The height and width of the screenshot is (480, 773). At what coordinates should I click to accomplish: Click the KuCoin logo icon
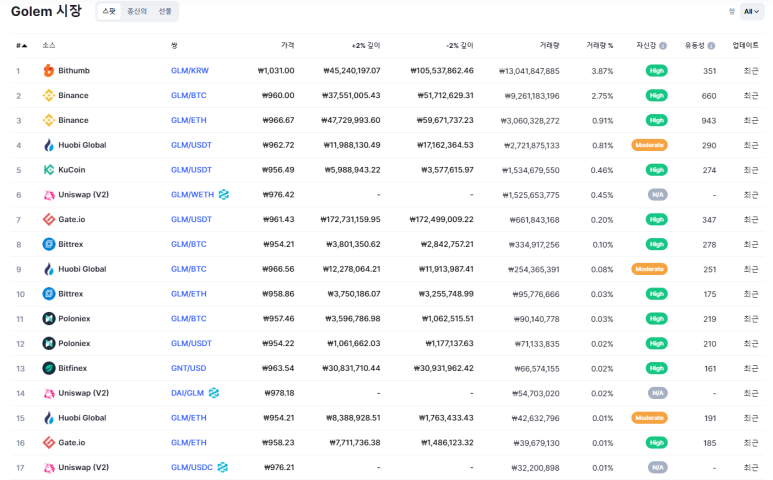(48, 170)
